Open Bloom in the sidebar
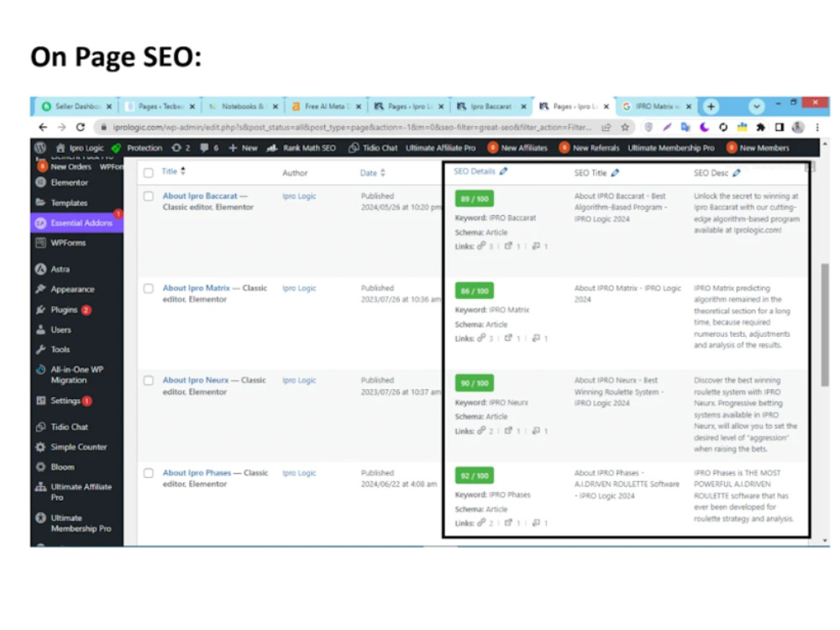The image size is (840, 630). (62, 466)
